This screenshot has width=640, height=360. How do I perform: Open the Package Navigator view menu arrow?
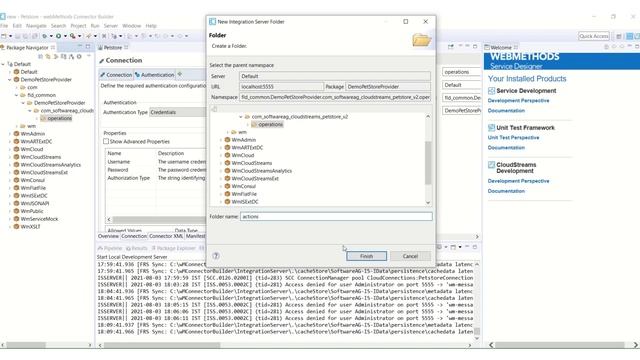tap(89, 56)
